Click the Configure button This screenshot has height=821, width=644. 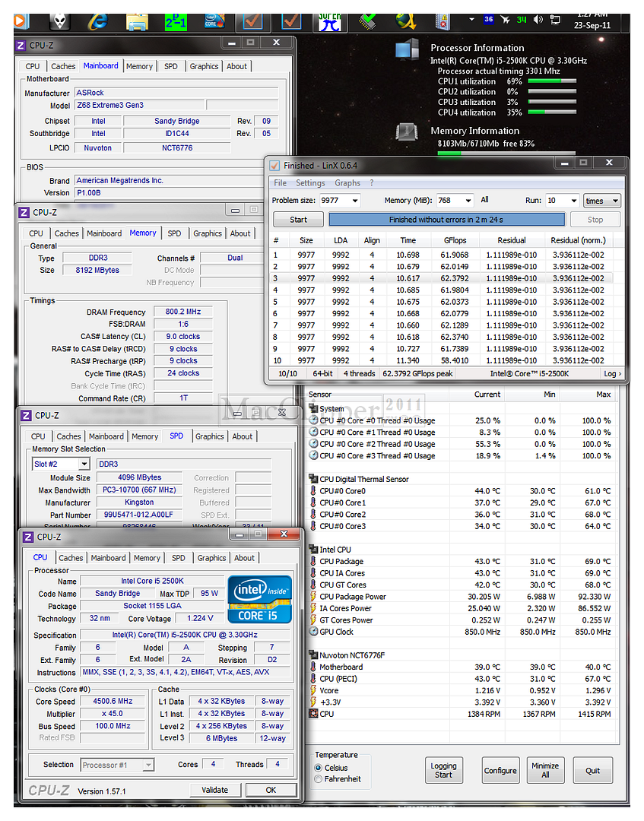click(x=500, y=770)
